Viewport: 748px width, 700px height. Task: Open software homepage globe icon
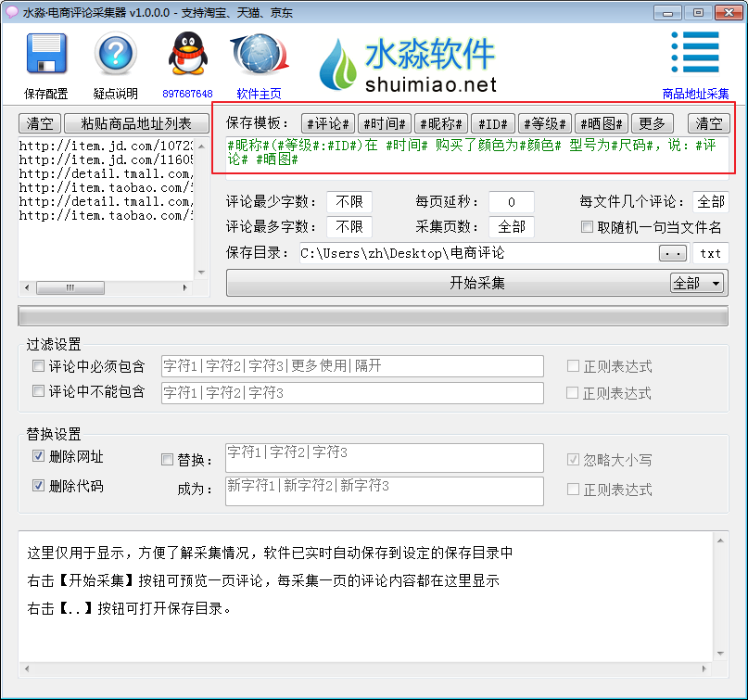[259, 54]
